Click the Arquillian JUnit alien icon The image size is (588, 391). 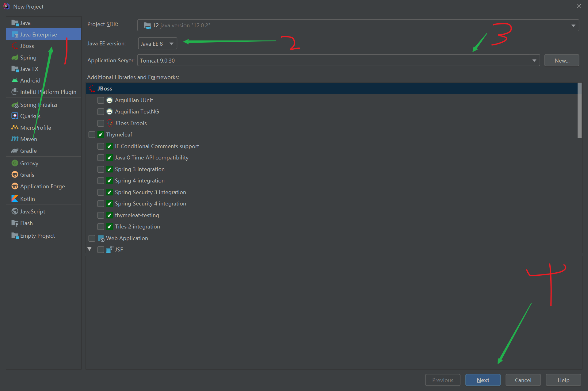[x=109, y=100]
